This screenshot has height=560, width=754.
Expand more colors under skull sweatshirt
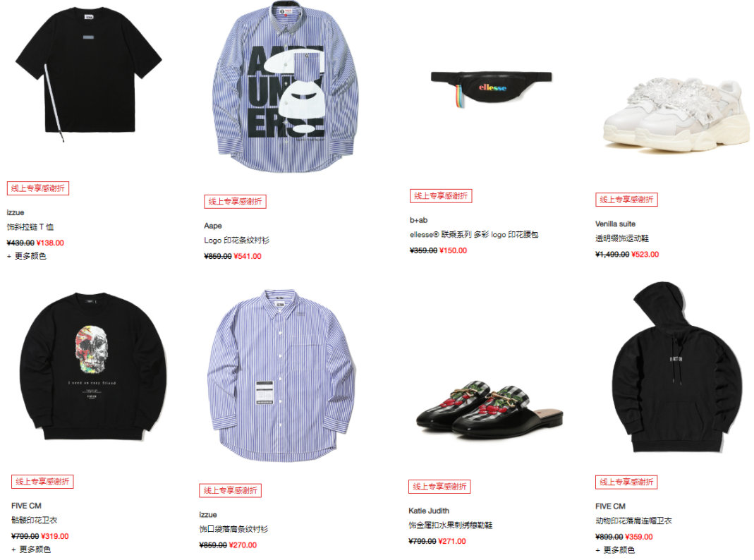coord(31,549)
